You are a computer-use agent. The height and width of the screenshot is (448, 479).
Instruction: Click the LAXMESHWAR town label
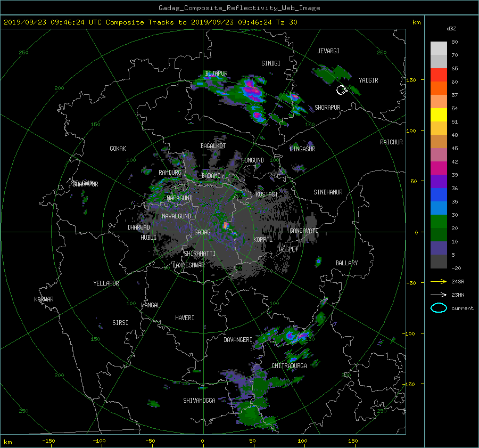pos(188,265)
